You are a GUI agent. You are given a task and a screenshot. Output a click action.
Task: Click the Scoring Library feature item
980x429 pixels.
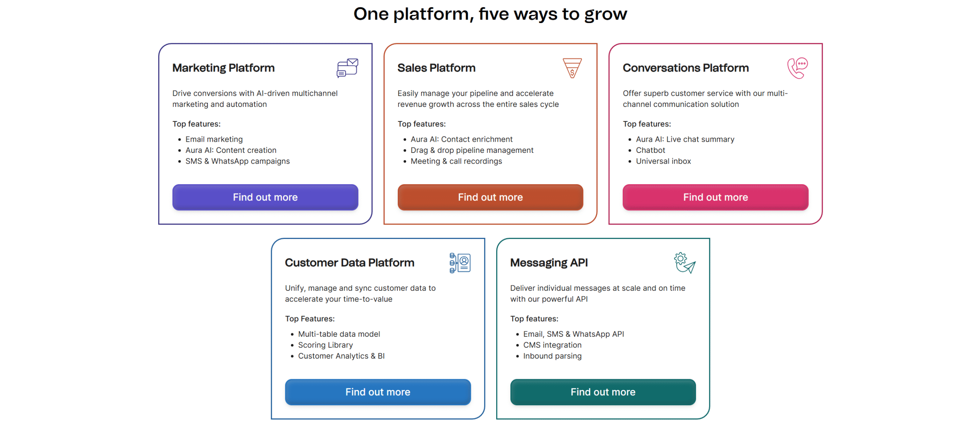(x=325, y=345)
